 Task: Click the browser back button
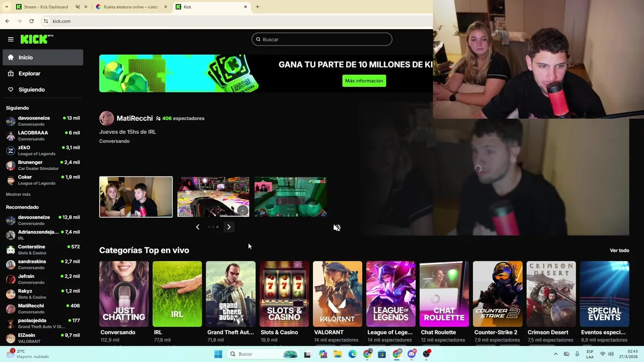pyautogui.click(x=7, y=21)
